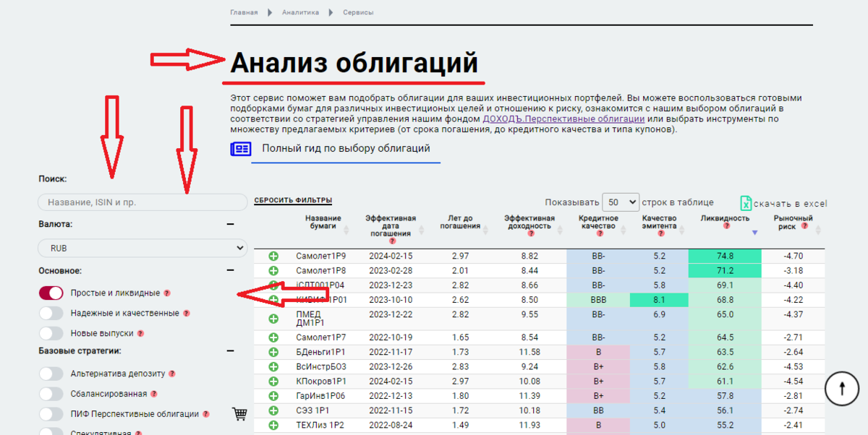Open help icon for Альтернатива депозиту
The height and width of the screenshot is (435, 868).
tap(172, 374)
